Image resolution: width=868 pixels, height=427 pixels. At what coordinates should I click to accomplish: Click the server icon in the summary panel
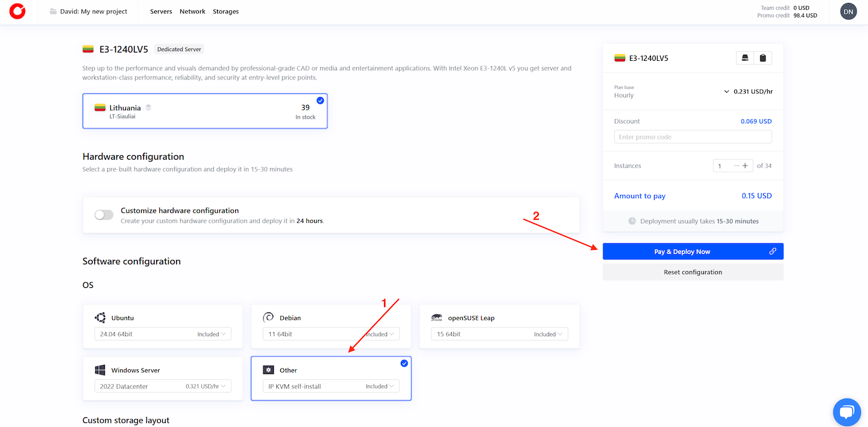[x=745, y=58]
